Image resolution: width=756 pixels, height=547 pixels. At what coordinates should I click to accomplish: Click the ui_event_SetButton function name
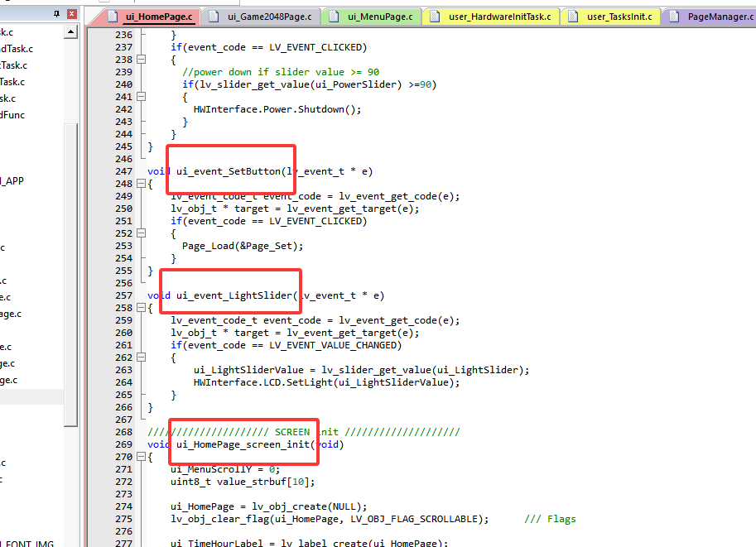[x=229, y=171]
